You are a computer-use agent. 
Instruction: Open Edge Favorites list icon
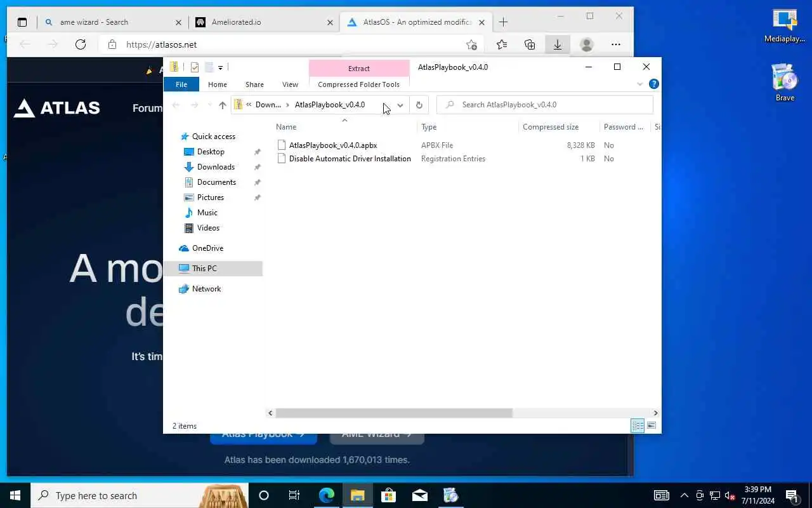point(502,44)
